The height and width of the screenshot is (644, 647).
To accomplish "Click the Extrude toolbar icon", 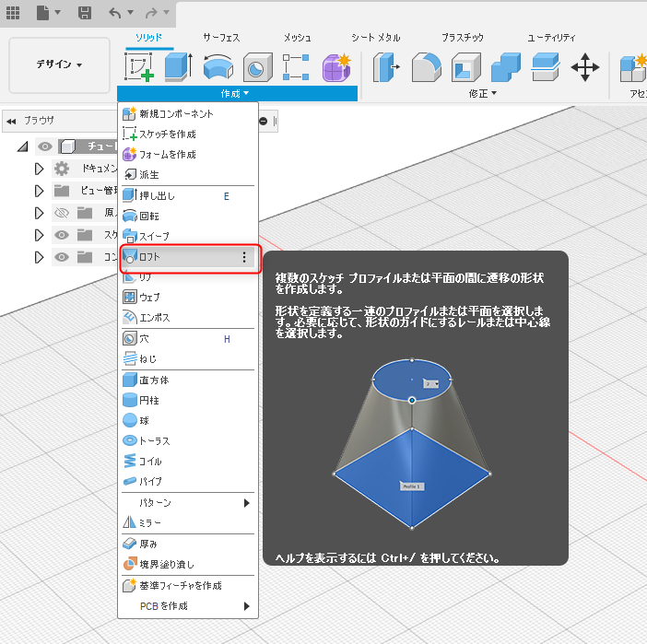I will [x=179, y=67].
